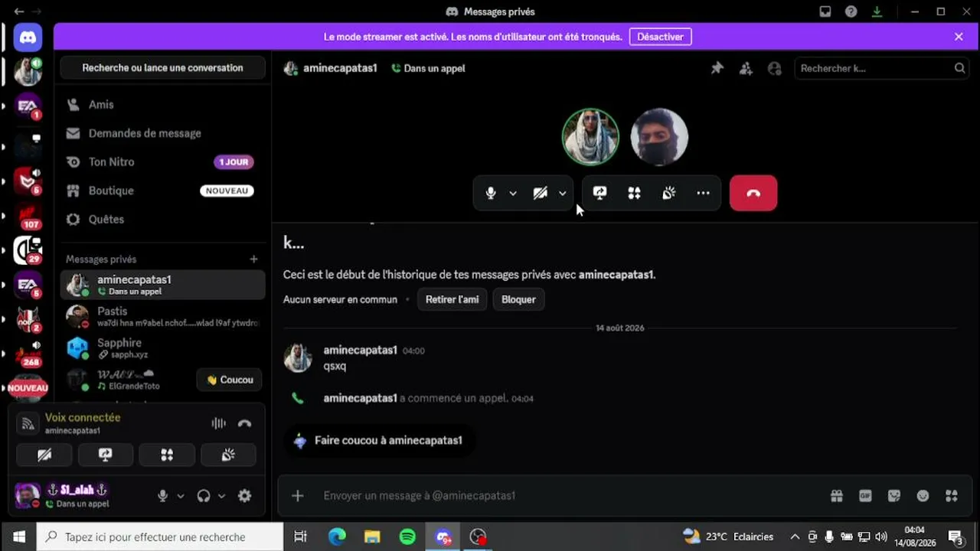Create a new private message with plus

coord(253,259)
